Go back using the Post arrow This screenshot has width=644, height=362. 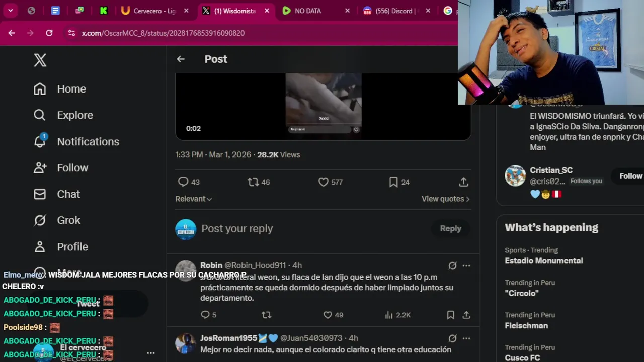181,59
